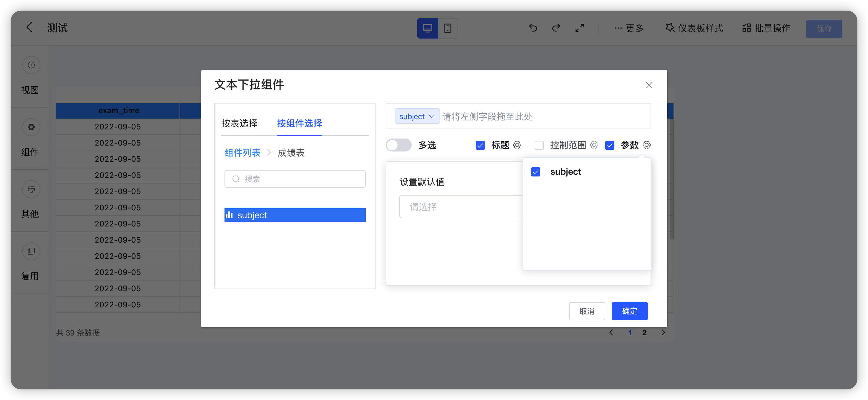Click the 确定 button
Image resolution: width=868 pixels, height=400 pixels.
coord(629,311)
